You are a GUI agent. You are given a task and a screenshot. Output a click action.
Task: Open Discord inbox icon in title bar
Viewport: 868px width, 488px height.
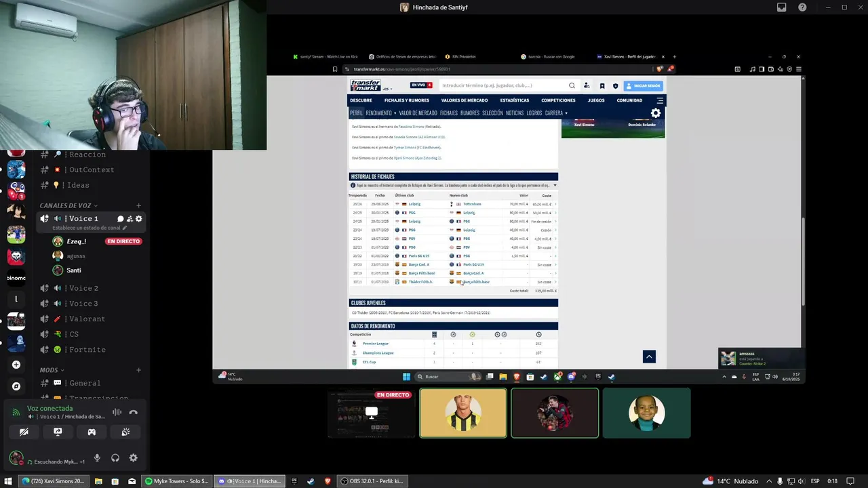click(x=782, y=7)
